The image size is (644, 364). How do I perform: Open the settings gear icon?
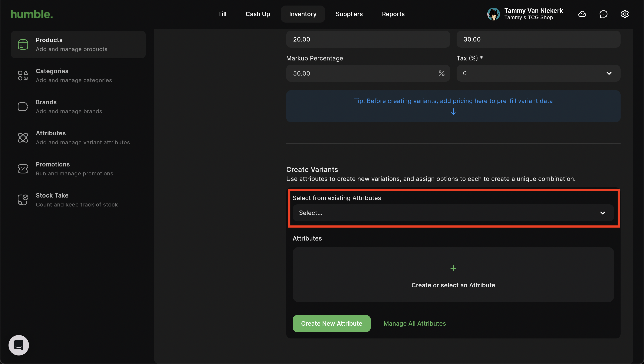[624, 14]
